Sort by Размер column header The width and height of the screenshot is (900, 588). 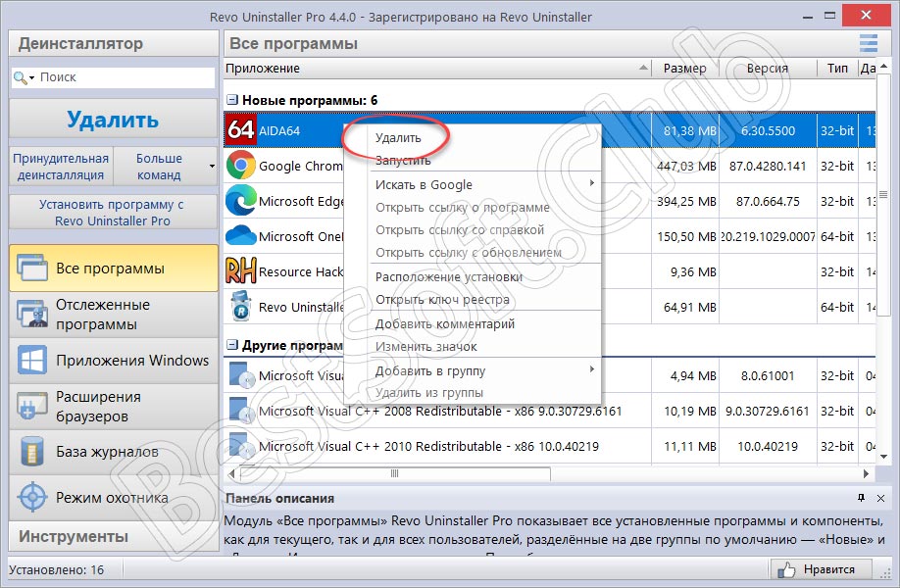(685, 69)
